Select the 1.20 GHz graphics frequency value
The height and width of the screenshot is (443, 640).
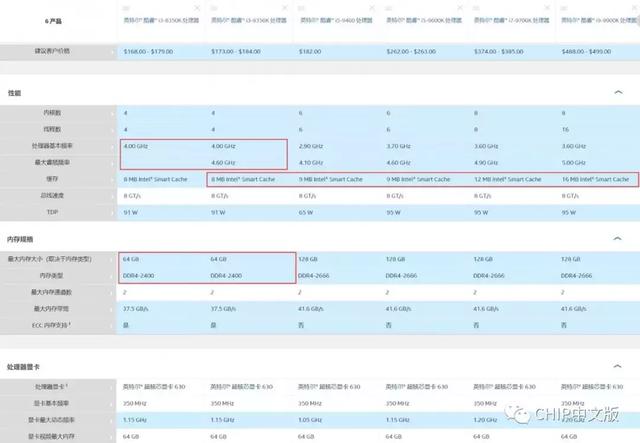(x=485, y=420)
